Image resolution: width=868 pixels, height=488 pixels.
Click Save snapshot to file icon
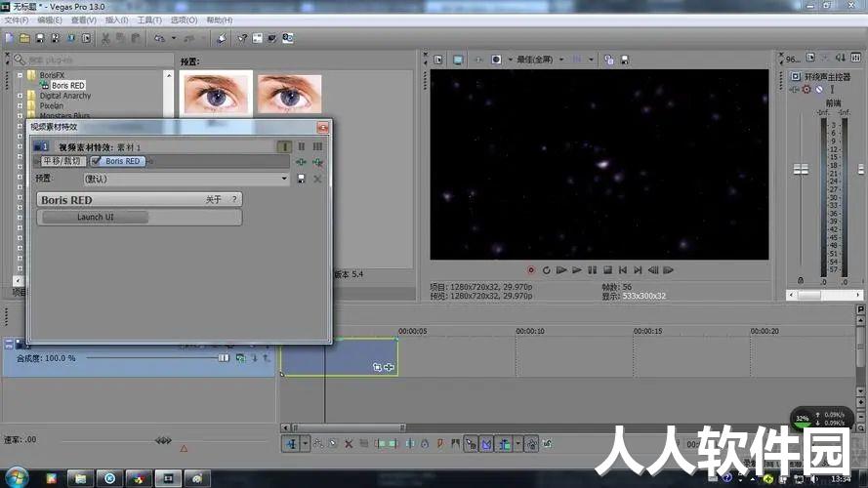coord(625,60)
